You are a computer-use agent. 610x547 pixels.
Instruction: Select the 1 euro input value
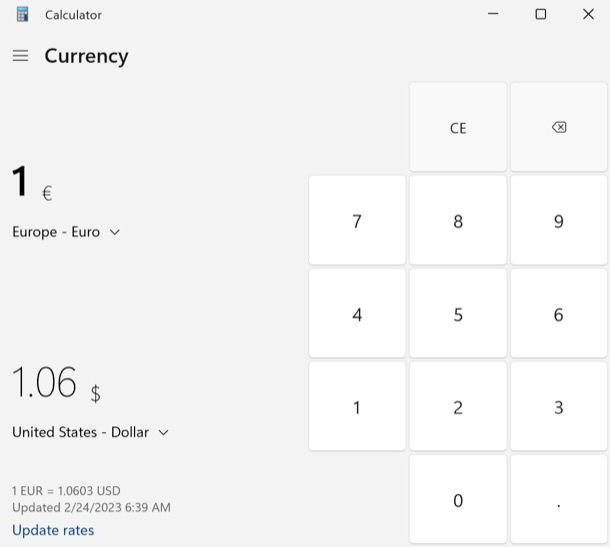pos(21,183)
